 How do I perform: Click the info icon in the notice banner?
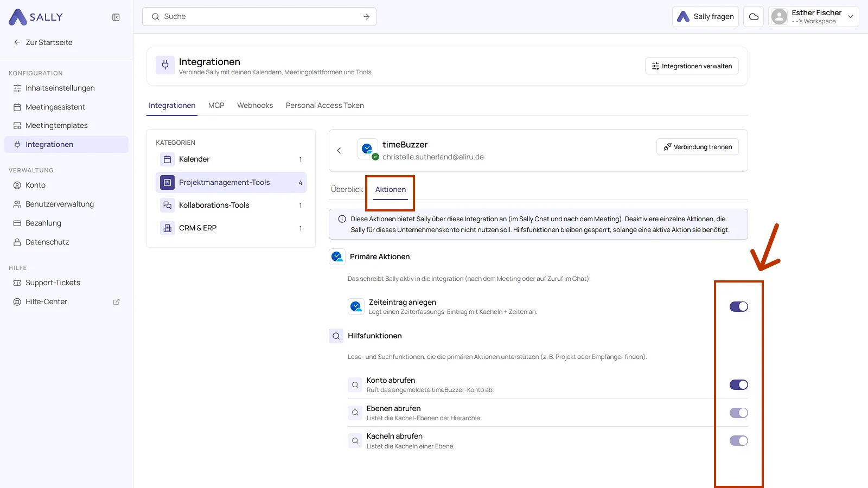click(342, 219)
